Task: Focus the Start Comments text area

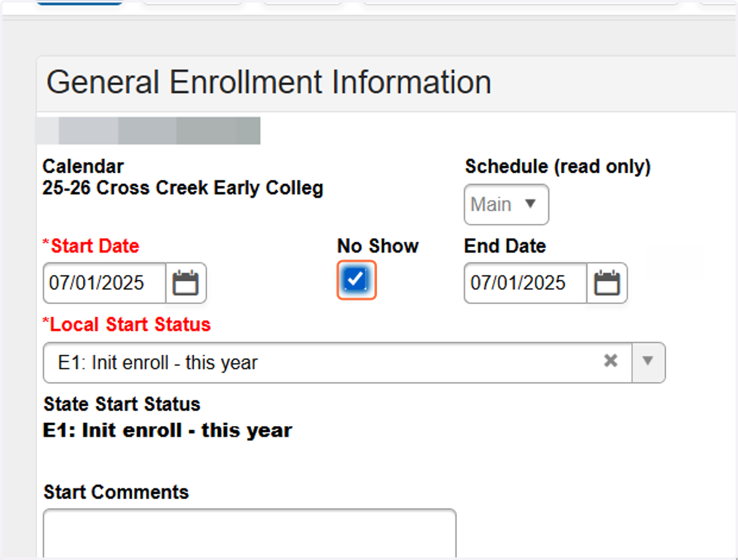Action: 250,533
